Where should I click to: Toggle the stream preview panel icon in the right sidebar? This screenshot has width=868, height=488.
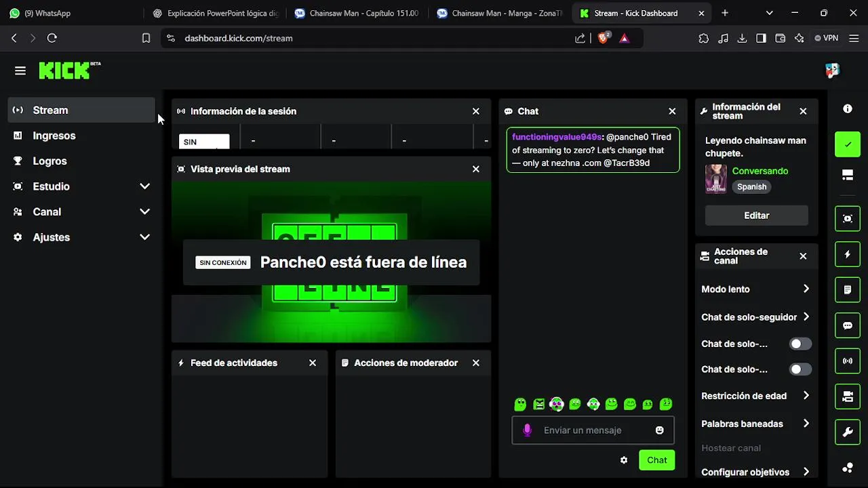(848, 218)
